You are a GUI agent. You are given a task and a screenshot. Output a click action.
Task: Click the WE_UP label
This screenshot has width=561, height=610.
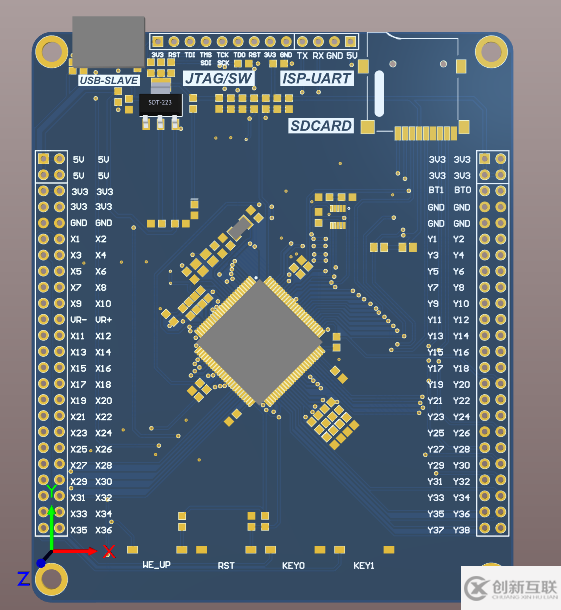pyautogui.click(x=156, y=565)
